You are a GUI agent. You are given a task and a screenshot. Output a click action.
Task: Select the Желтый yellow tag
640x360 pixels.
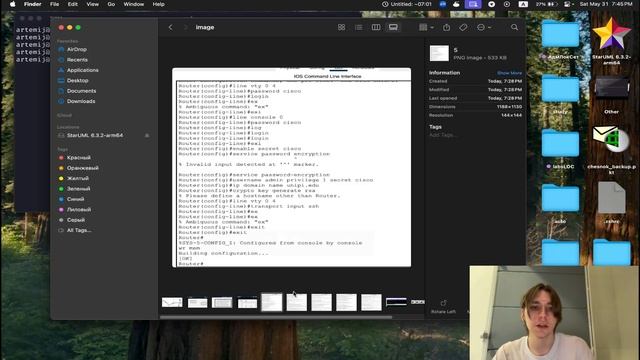point(78,178)
